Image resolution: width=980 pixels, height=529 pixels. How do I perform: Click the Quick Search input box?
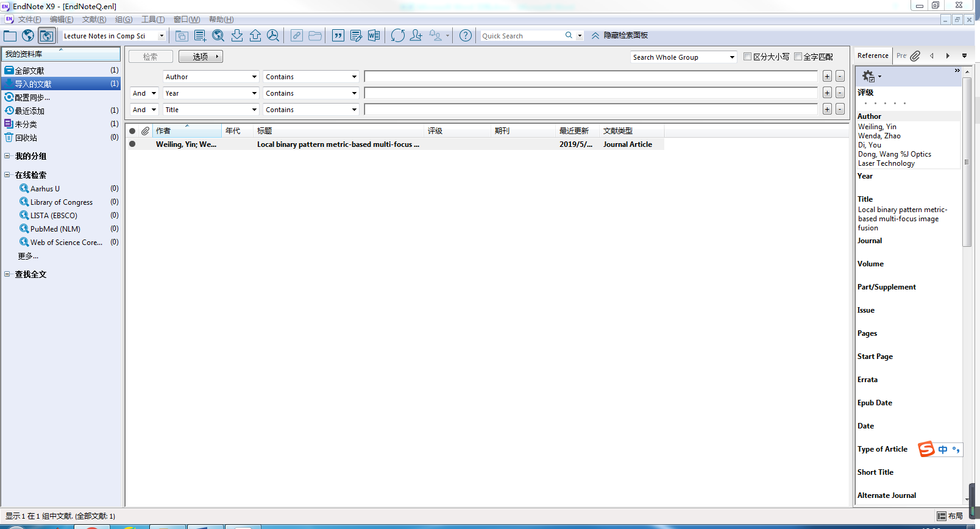tap(522, 36)
